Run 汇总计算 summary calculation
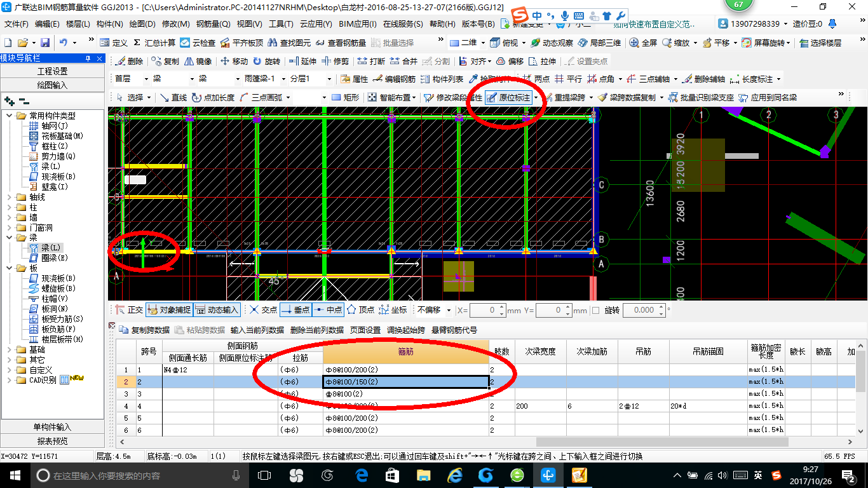Screen dimensions: 868x488 154,43
